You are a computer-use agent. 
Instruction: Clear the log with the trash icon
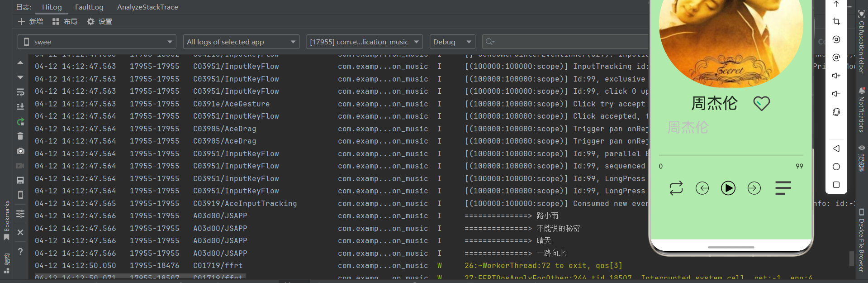pos(20,136)
